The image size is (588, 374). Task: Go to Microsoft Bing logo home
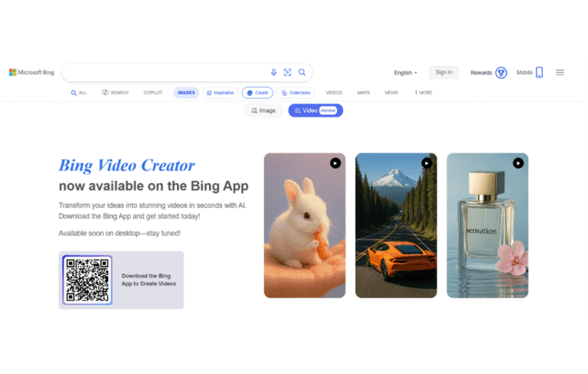coord(31,72)
